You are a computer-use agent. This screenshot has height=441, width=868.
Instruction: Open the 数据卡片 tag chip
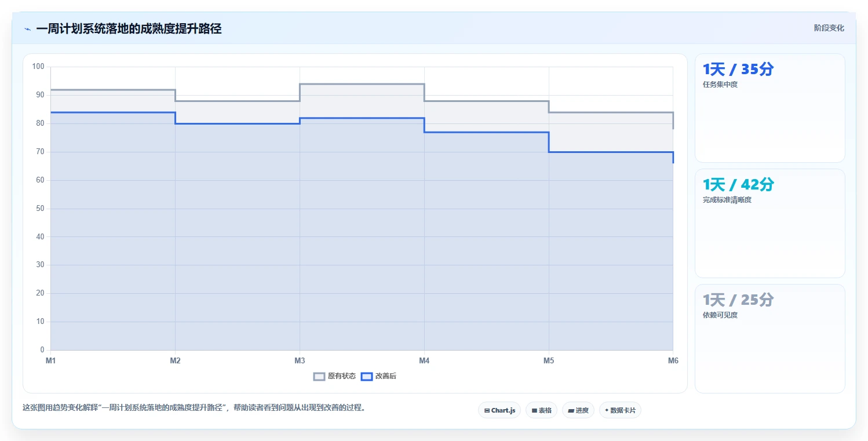[620, 410]
